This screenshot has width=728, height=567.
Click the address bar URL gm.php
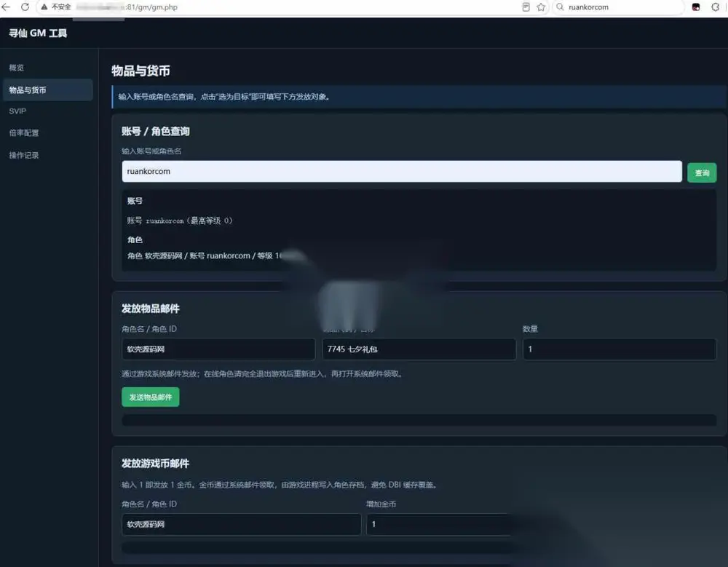pos(152,7)
